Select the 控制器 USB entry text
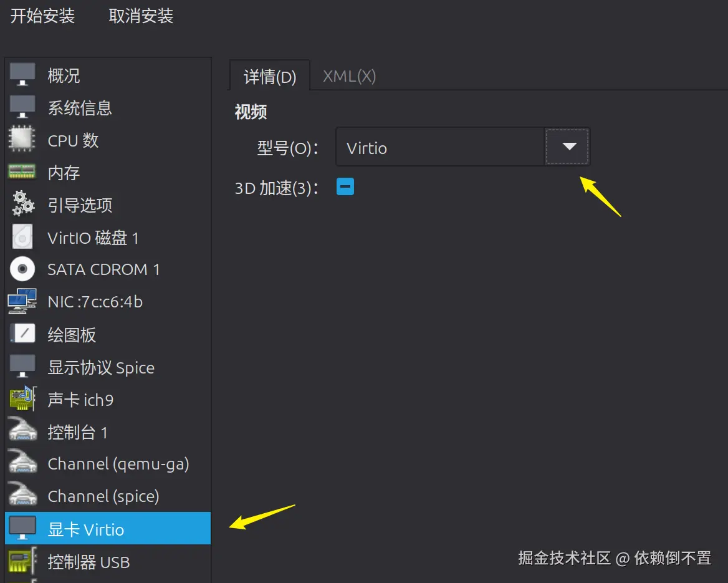The width and height of the screenshot is (728, 583). click(x=89, y=562)
